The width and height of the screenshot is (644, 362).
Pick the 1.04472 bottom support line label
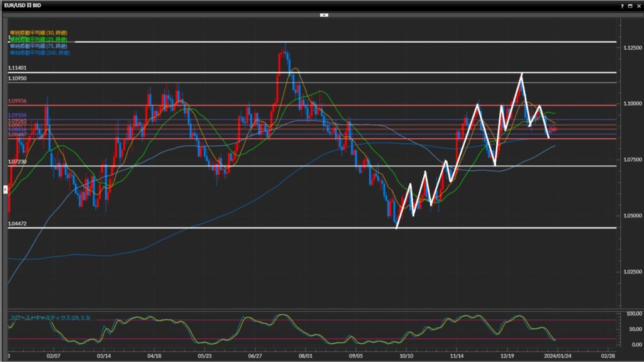pos(17,223)
